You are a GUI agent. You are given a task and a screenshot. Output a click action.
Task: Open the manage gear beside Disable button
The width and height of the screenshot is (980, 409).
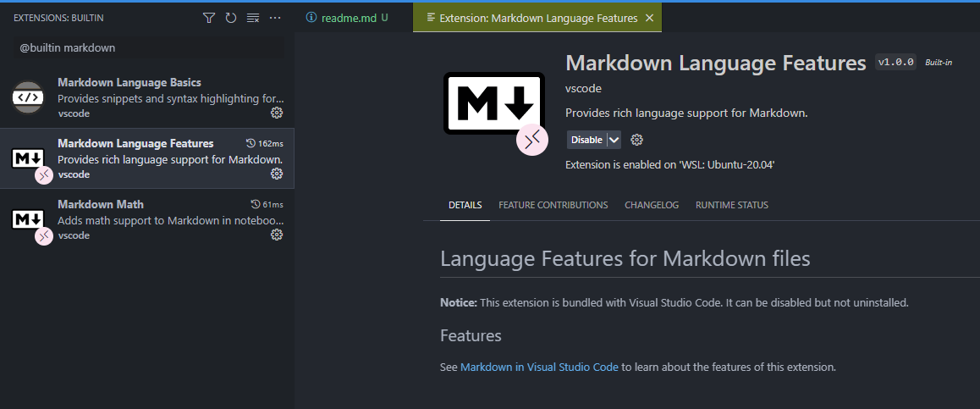point(637,140)
